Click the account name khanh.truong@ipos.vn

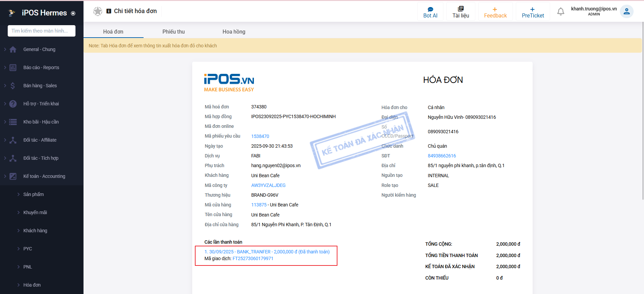(x=594, y=9)
